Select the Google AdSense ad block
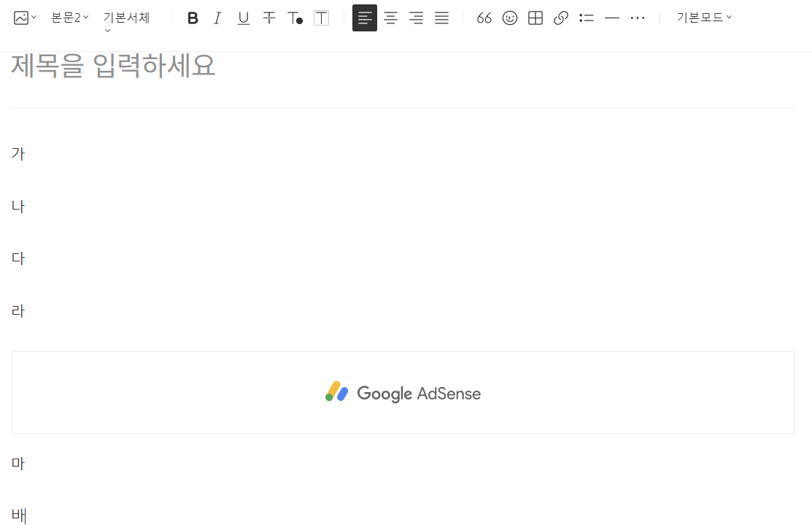This screenshot has height=525, width=812. tap(403, 392)
